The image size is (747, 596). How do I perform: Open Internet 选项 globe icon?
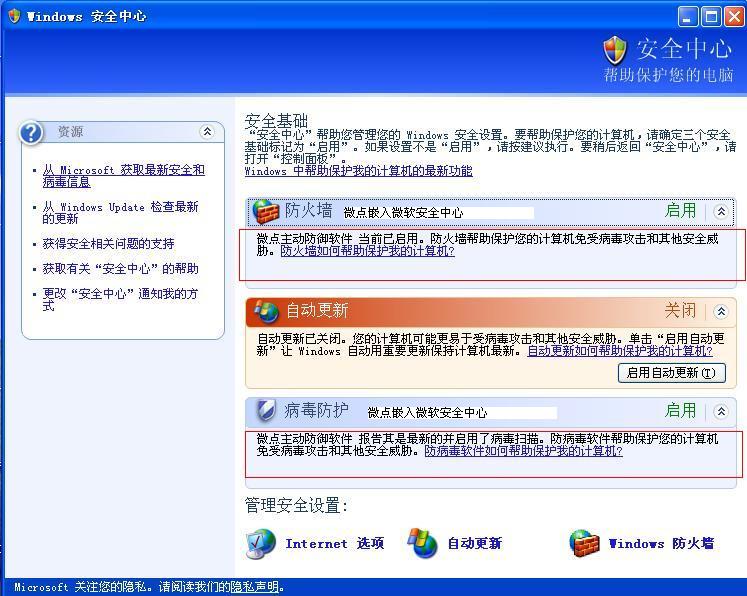pyautogui.click(x=261, y=543)
